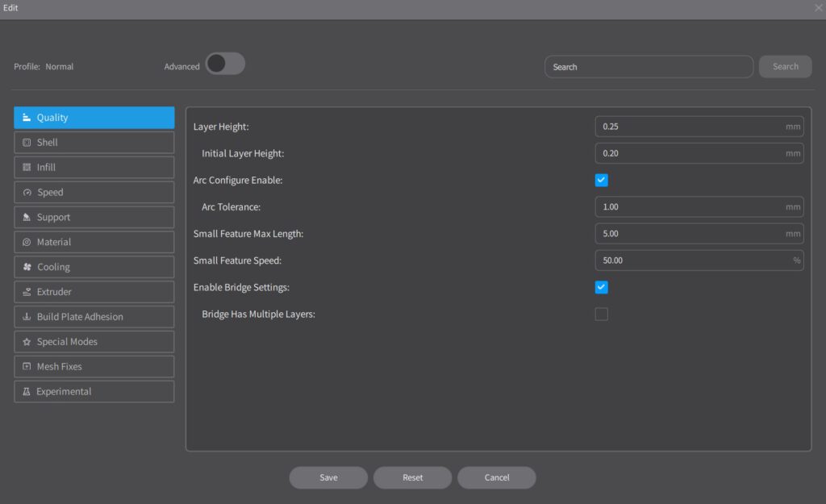The height and width of the screenshot is (504, 826).
Task: Click the Reset button
Action: [x=412, y=477]
